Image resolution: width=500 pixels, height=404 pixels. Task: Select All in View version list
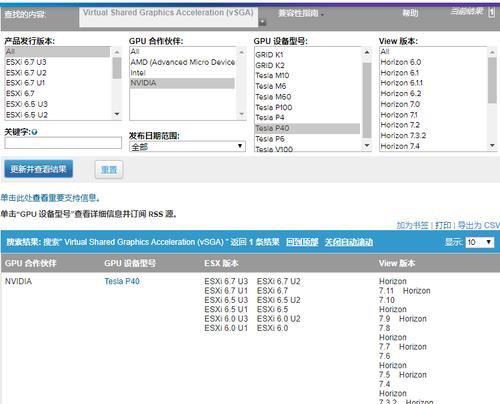(x=433, y=52)
